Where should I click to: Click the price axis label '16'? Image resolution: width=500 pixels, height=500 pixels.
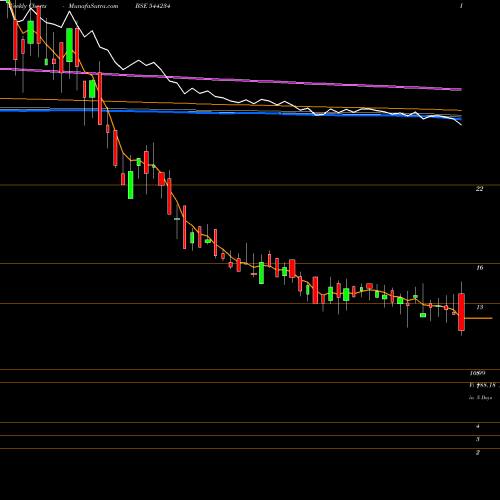[480, 267]
